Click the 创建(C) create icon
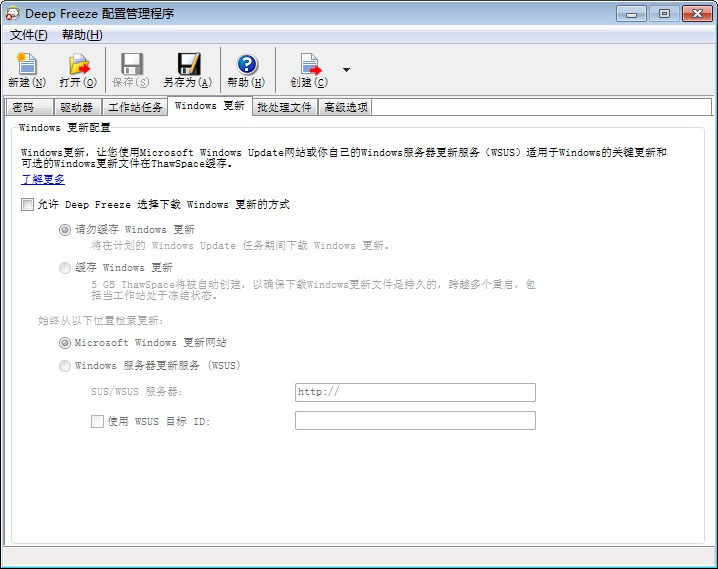Image resolution: width=718 pixels, height=569 pixels. click(310, 64)
